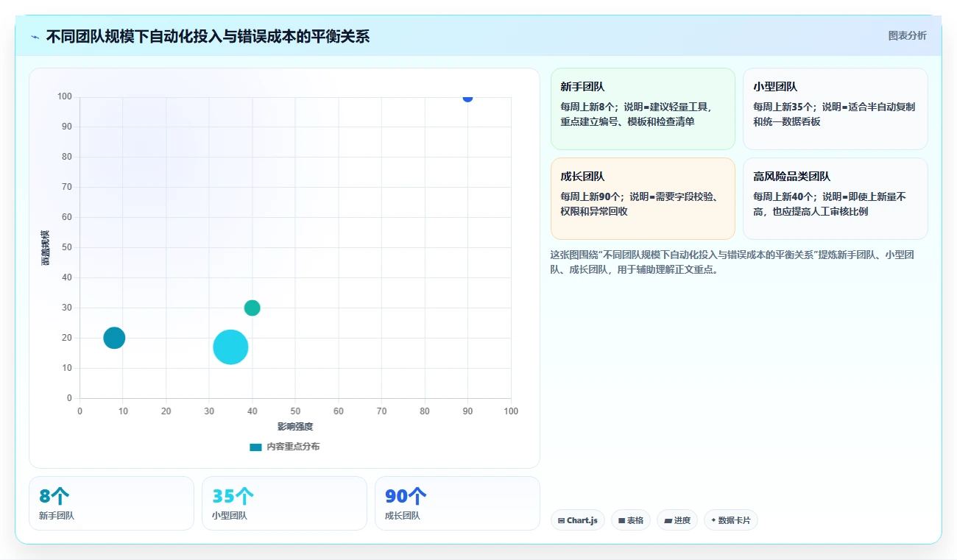This screenshot has width=957, height=560.
Task: Toggle the 内容重点分布 legend swatch
Action: tap(255, 447)
